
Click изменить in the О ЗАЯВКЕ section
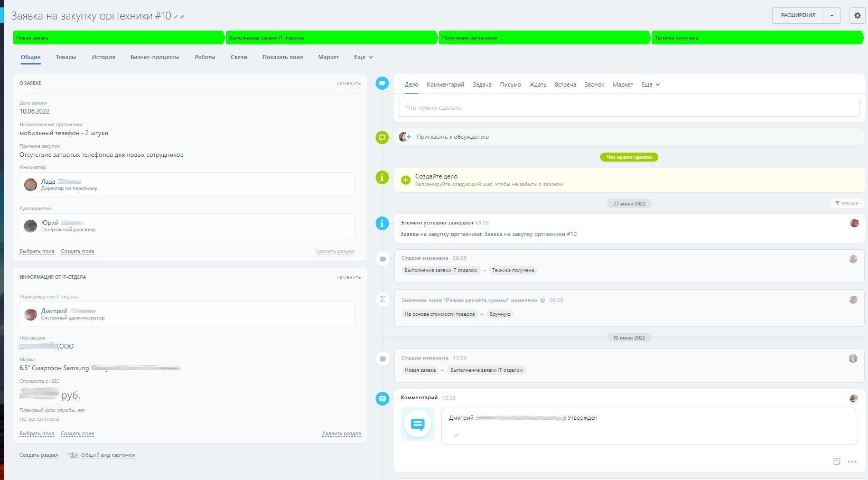[349, 83]
